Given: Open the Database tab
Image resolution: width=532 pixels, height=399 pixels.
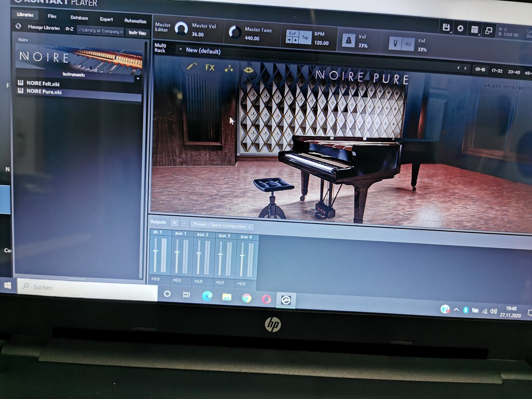Looking at the screenshot, I should point(79,18).
